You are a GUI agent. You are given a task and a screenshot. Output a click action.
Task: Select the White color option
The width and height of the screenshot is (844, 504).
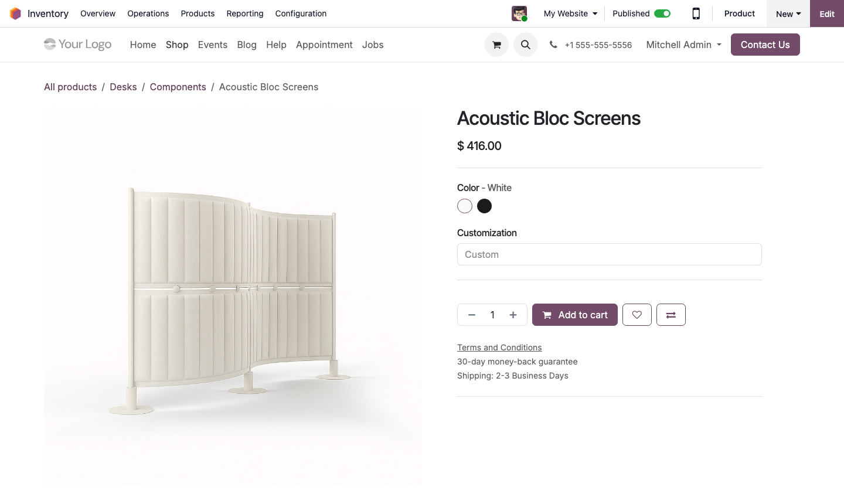(465, 206)
